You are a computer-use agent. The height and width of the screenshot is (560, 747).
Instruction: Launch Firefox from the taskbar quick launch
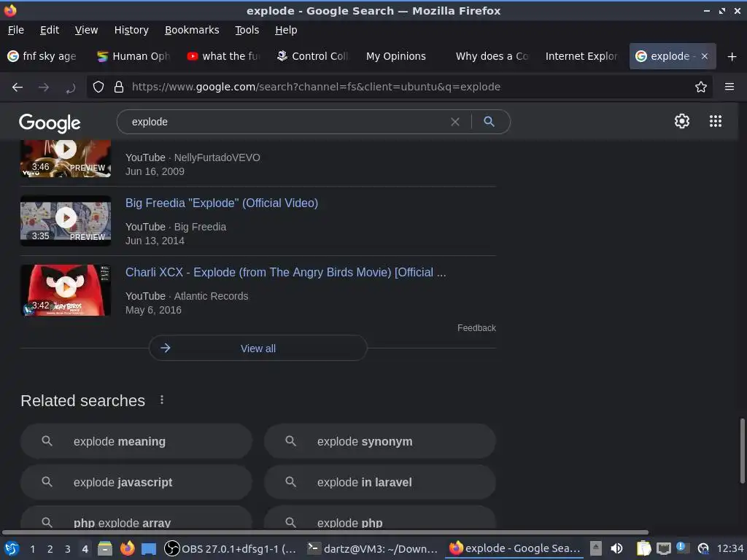point(127,548)
